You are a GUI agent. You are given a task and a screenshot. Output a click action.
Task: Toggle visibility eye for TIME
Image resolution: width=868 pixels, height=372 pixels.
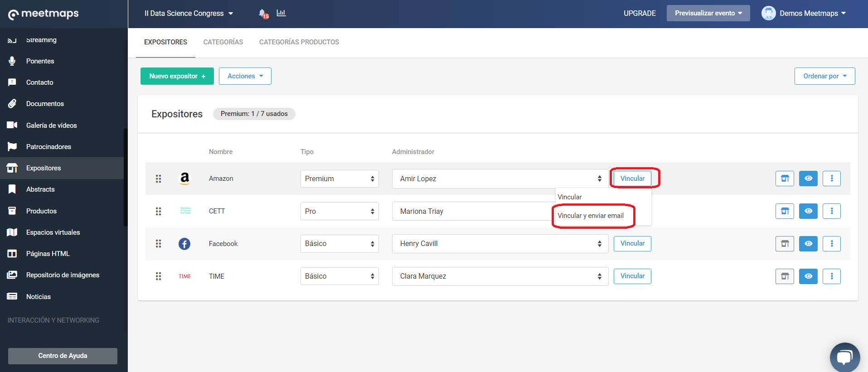pos(808,276)
